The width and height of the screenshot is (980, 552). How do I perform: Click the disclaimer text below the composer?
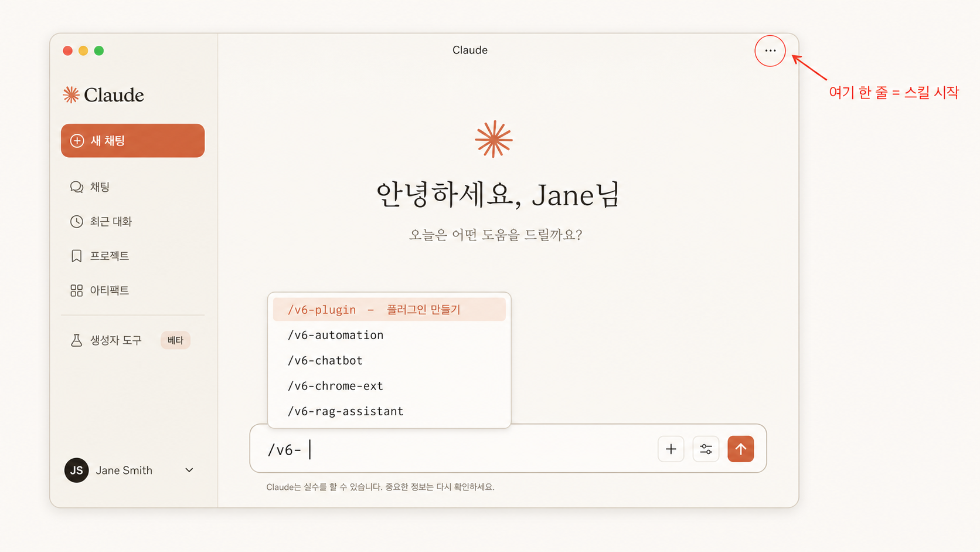(x=380, y=487)
